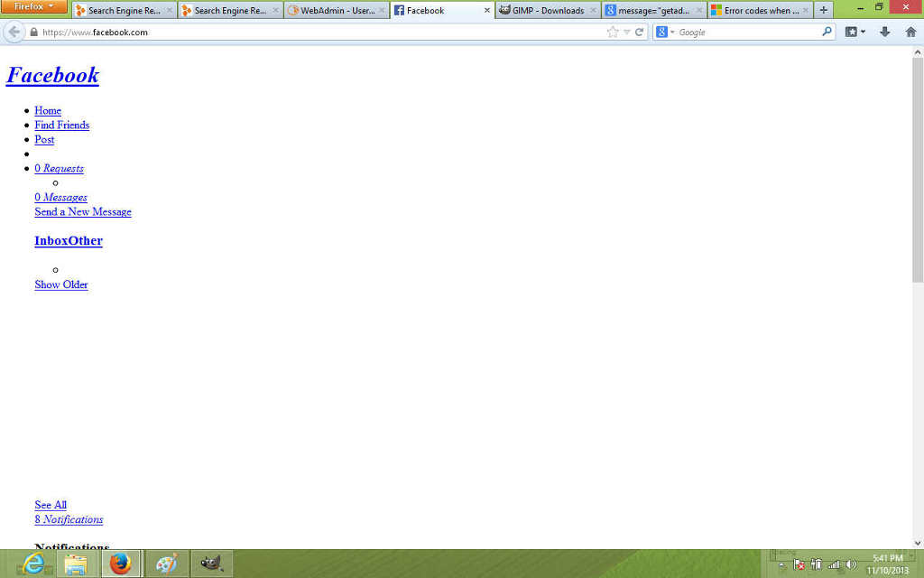Switch to first Search Engine Re... tab
Image resolution: width=924 pixels, height=578 pixels.
coord(124,11)
